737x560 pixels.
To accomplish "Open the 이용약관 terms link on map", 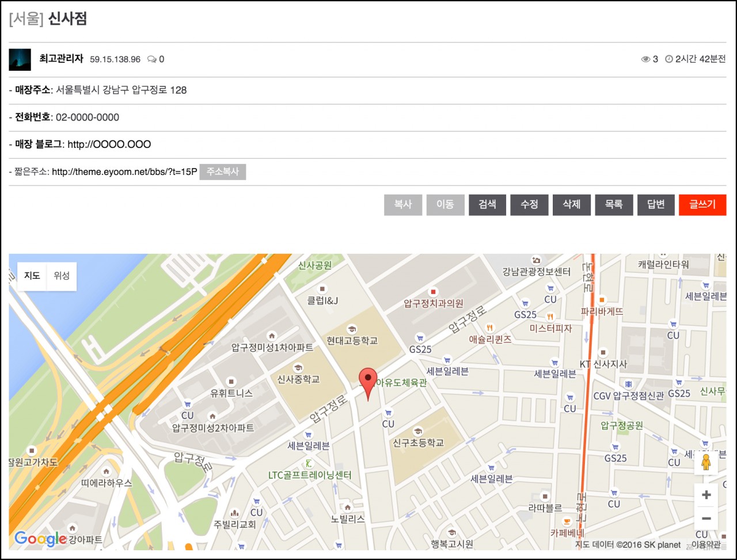I will click(706, 544).
